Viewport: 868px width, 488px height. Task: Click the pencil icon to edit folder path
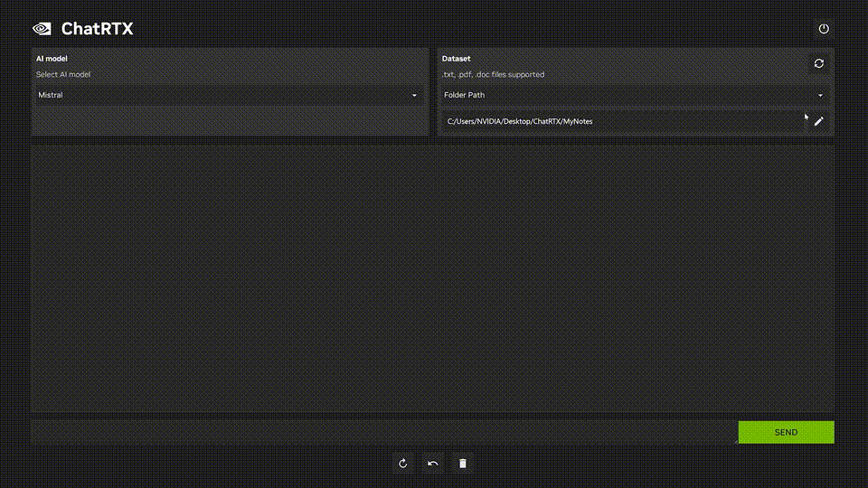click(x=818, y=121)
